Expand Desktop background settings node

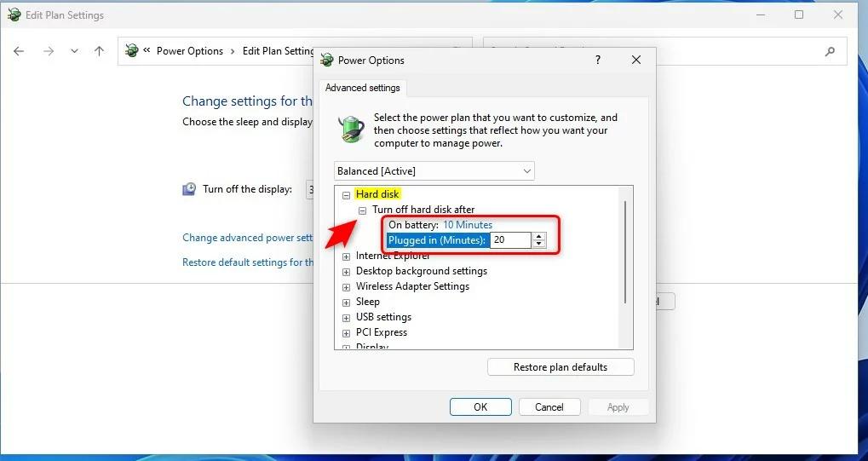346,272
